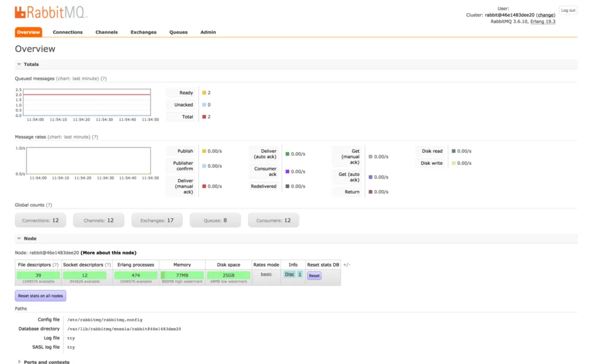Select the Database directory path text
Viewport: 593px width, 364px height.
(x=124, y=329)
